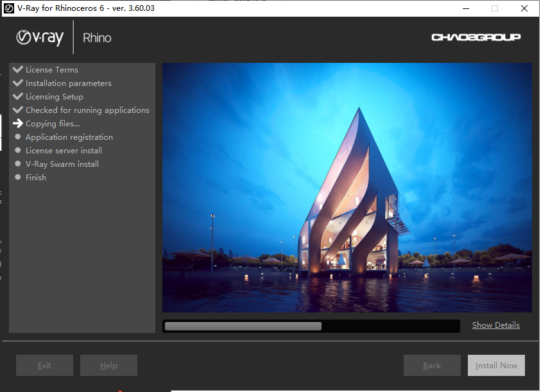Click the Rhino product label

96,37
